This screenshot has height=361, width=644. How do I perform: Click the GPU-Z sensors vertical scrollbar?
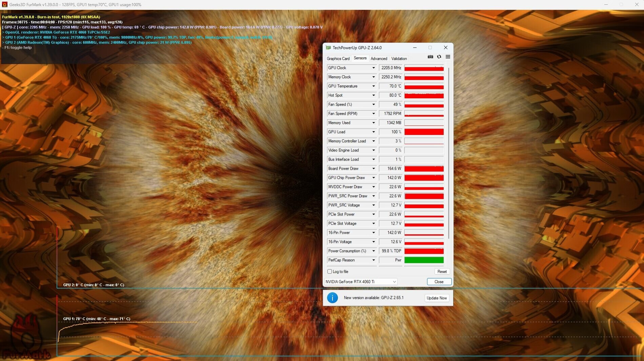point(448,153)
